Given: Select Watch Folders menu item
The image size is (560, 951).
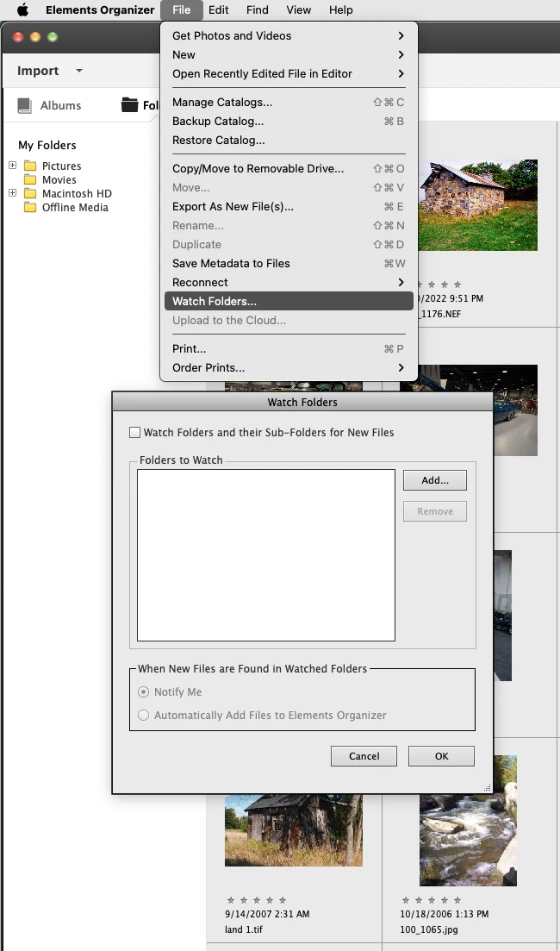Looking at the screenshot, I should pyautogui.click(x=289, y=301).
